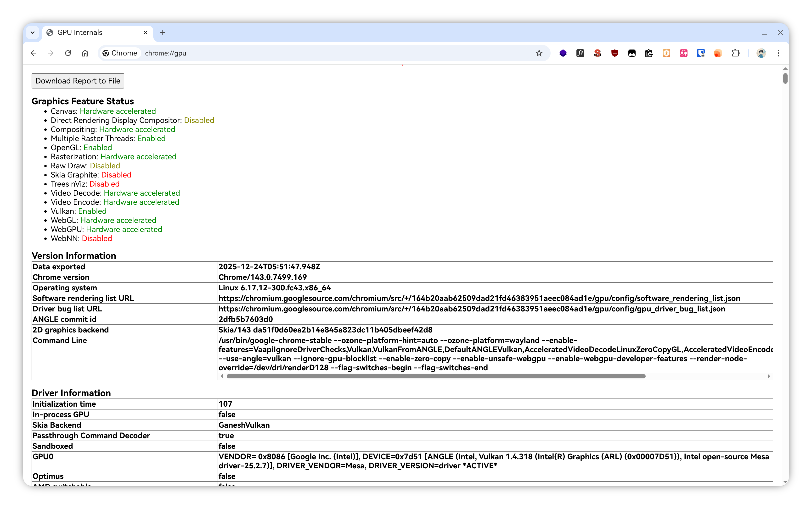Reload the GPU Internals page
This screenshot has width=812, height=509.
[x=68, y=53]
